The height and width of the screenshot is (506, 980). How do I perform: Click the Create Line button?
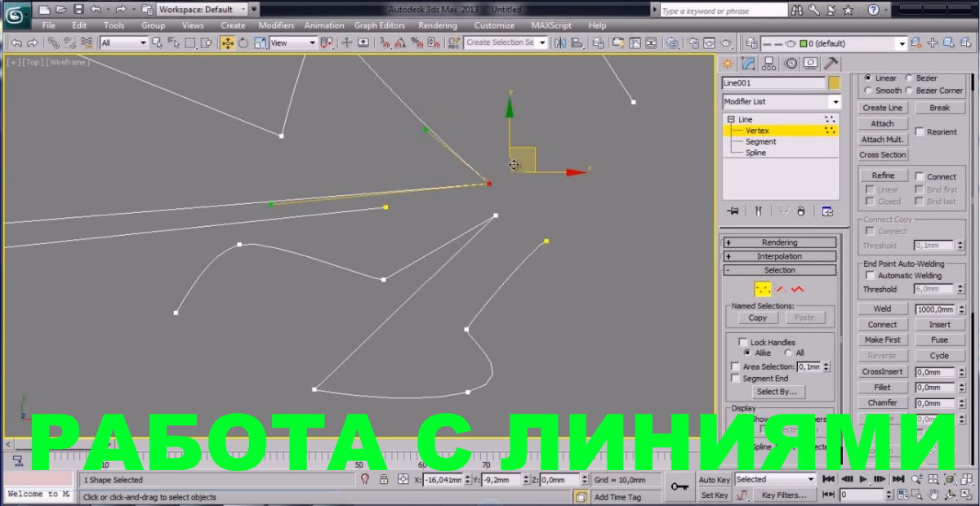pos(883,108)
